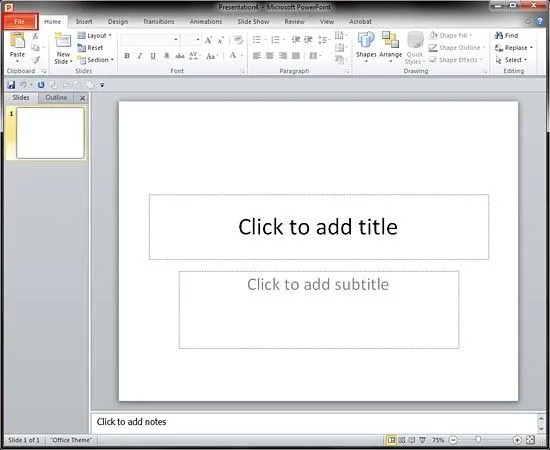Viewport: 550px width, 450px height.
Task: Click the Copy icon in Clipboard group
Action: point(35,47)
